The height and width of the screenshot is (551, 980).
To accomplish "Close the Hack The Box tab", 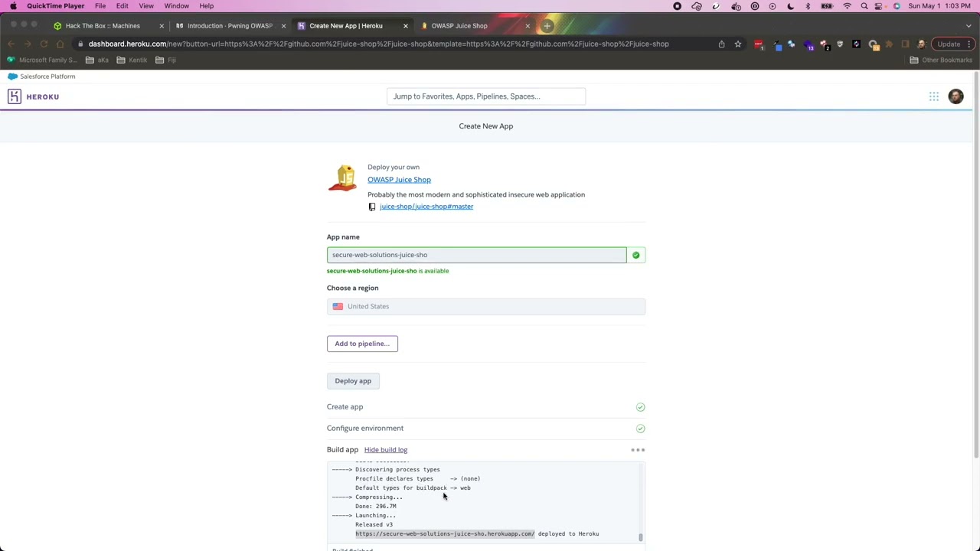I will click(162, 26).
